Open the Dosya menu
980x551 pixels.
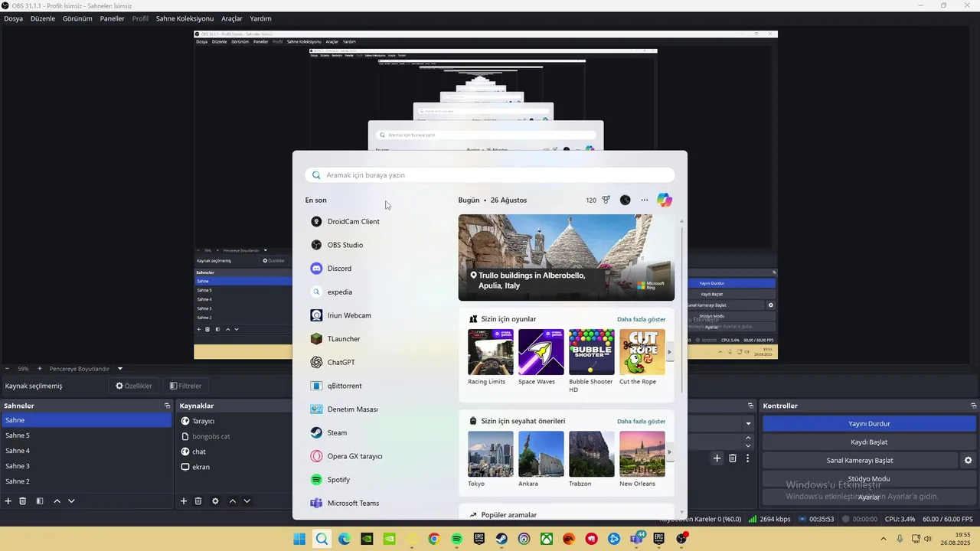click(x=13, y=18)
